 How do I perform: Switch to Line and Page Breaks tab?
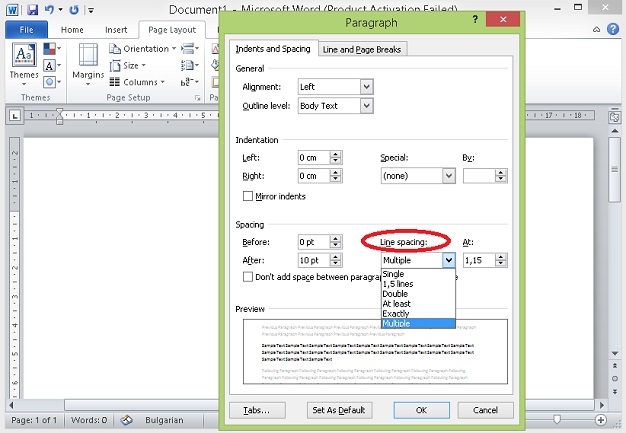click(x=363, y=49)
